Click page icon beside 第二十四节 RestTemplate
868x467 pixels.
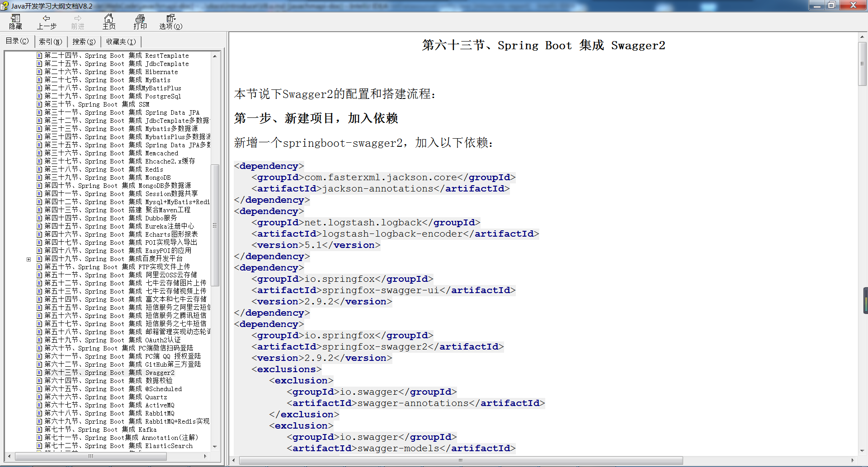(x=40, y=56)
